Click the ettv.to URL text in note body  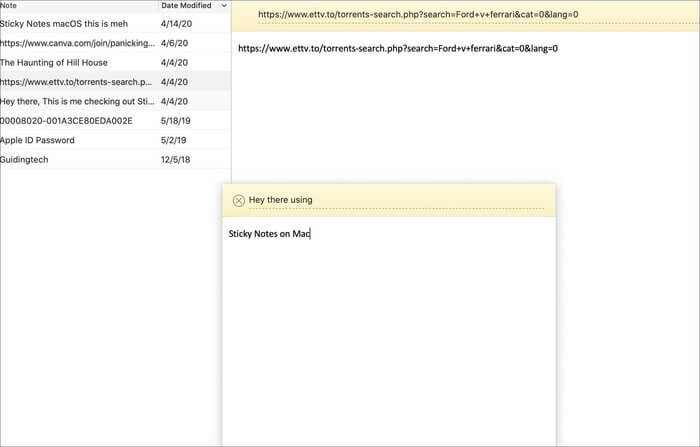tap(398, 48)
